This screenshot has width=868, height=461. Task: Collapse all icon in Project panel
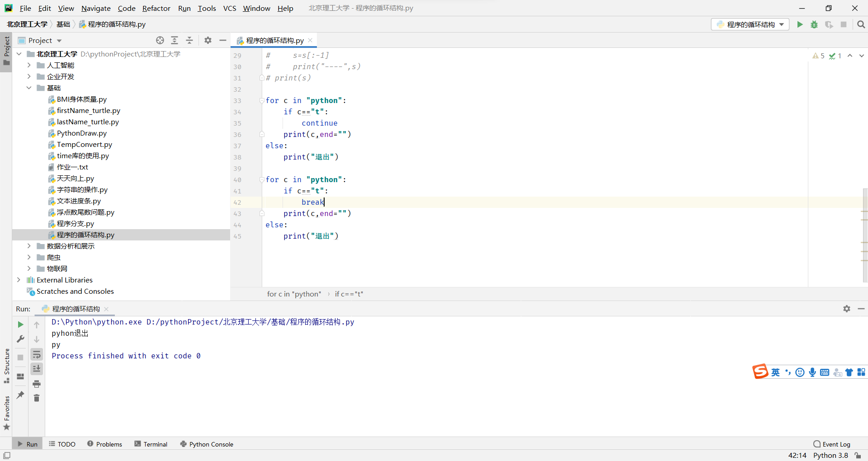coord(189,40)
